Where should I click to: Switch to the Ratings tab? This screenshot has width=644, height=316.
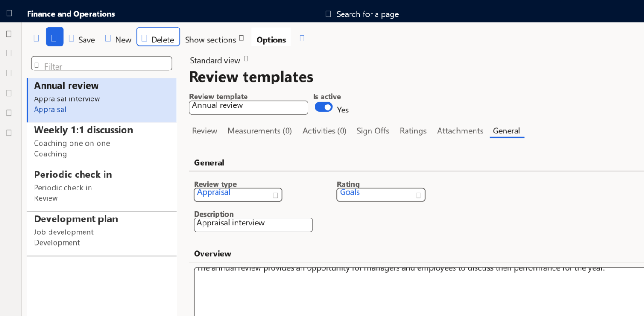click(x=413, y=131)
